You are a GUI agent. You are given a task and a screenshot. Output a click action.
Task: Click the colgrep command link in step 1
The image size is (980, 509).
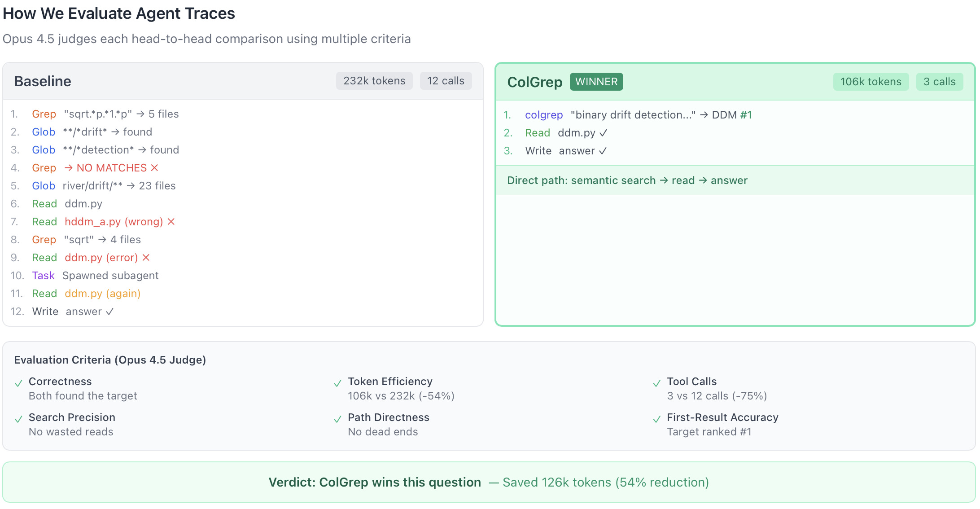544,115
